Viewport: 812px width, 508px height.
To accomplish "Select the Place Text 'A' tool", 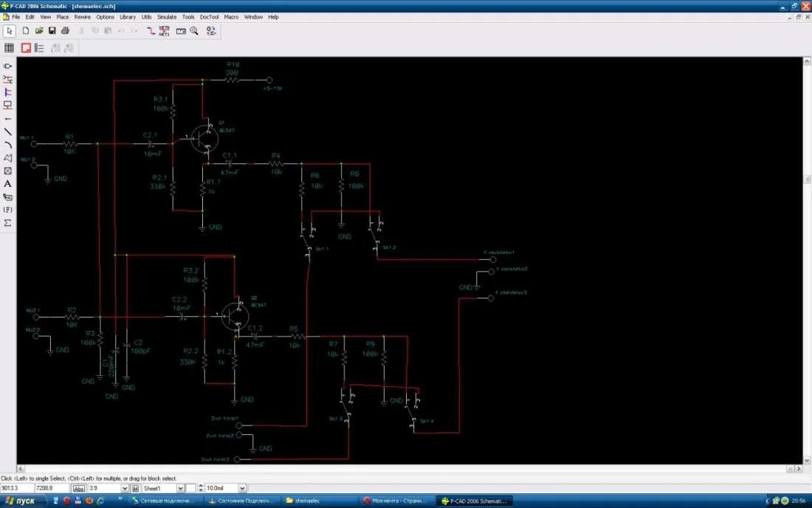I will pos(8,184).
